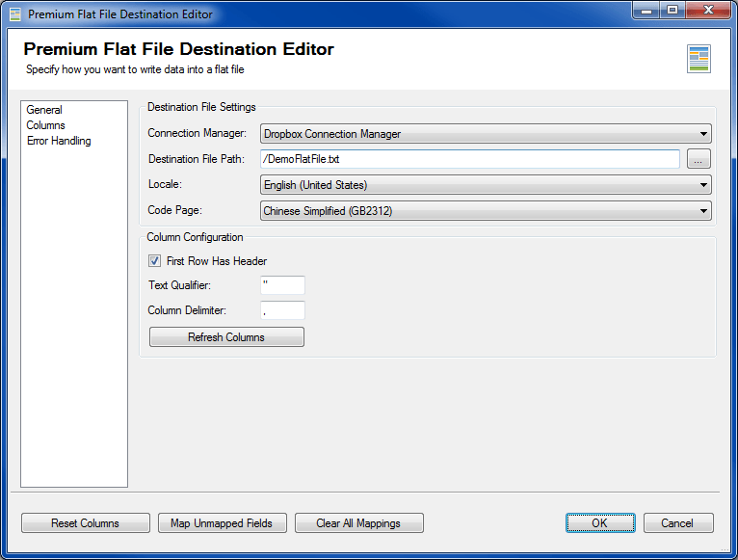Expand the Locale dropdown

[486, 185]
